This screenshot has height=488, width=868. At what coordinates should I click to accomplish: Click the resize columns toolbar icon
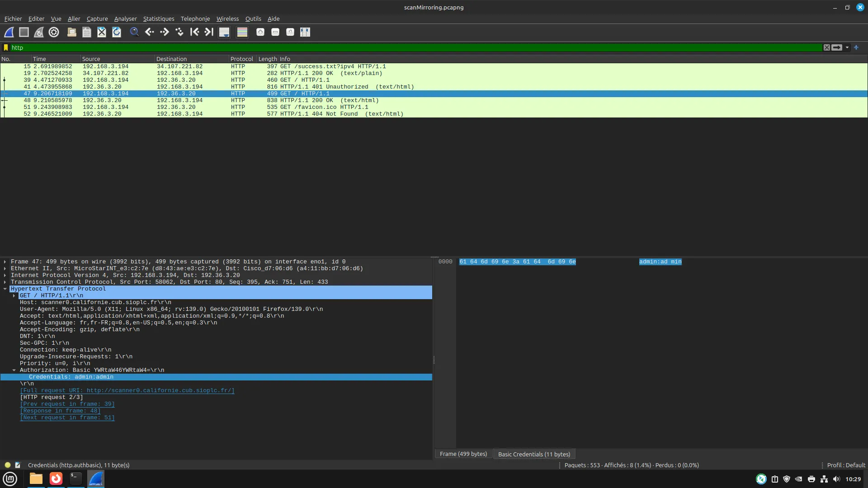tap(305, 32)
